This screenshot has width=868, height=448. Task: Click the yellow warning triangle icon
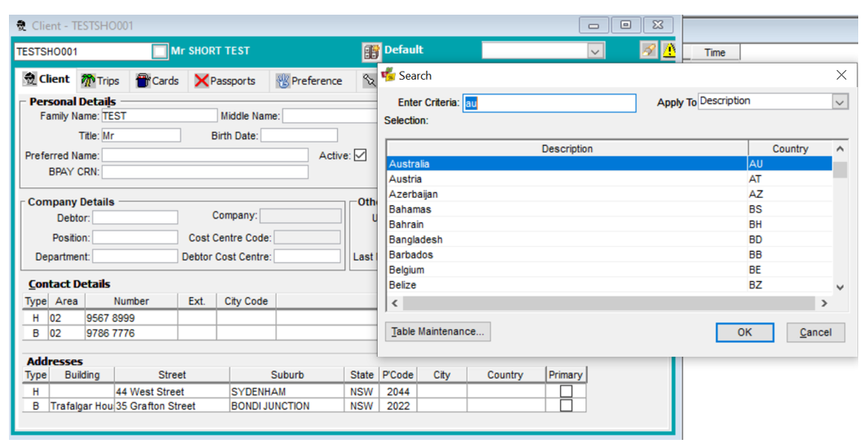click(x=669, y=51)
